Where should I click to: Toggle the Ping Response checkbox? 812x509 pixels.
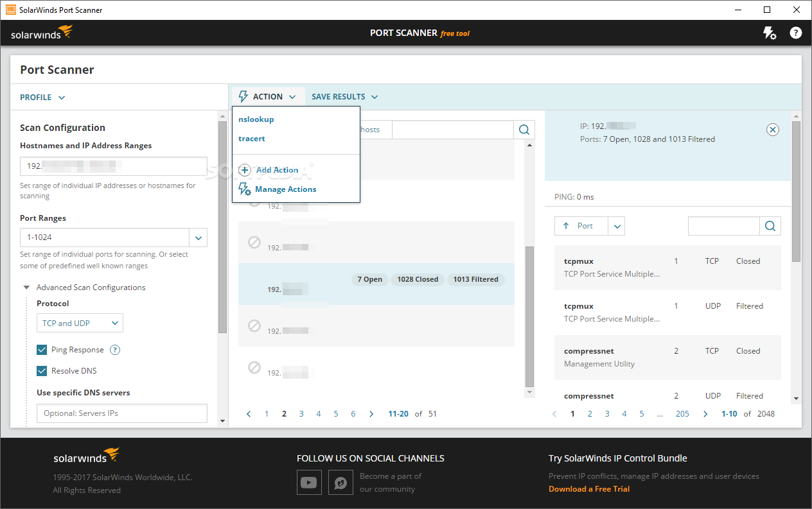coord(42,350)
